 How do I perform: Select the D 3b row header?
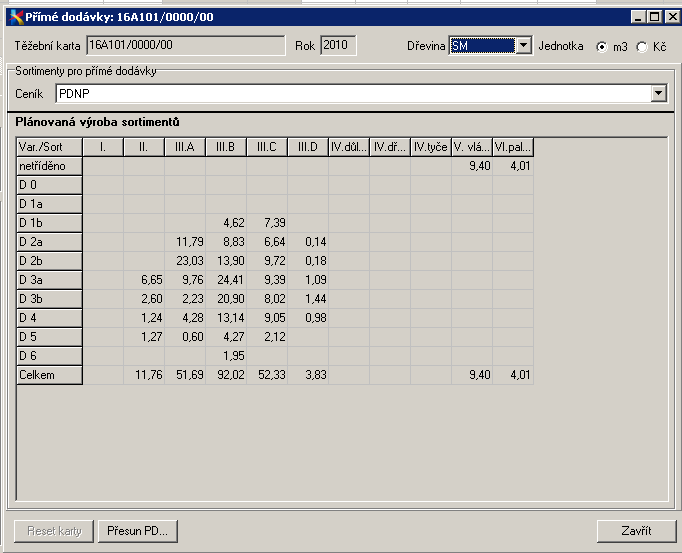pyautogui.click(x=49, y=299)
